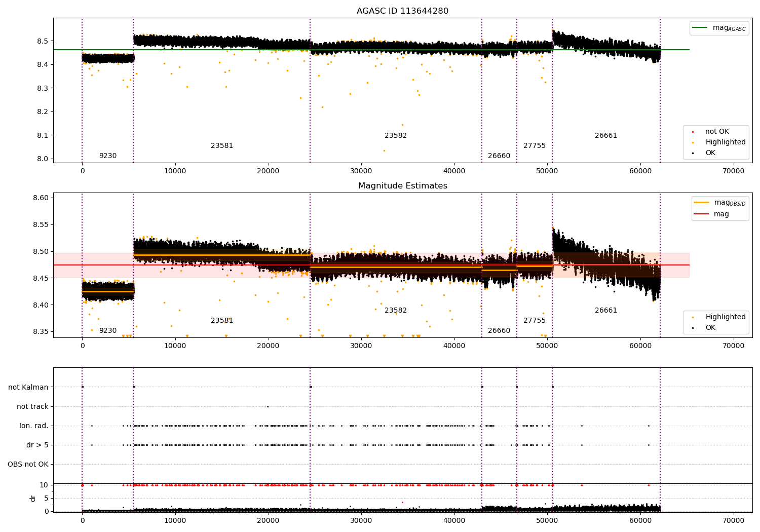Click y-axis tick 8.45 in middle plot
Screen dimensions: 760x532
[x=41, y=278]
